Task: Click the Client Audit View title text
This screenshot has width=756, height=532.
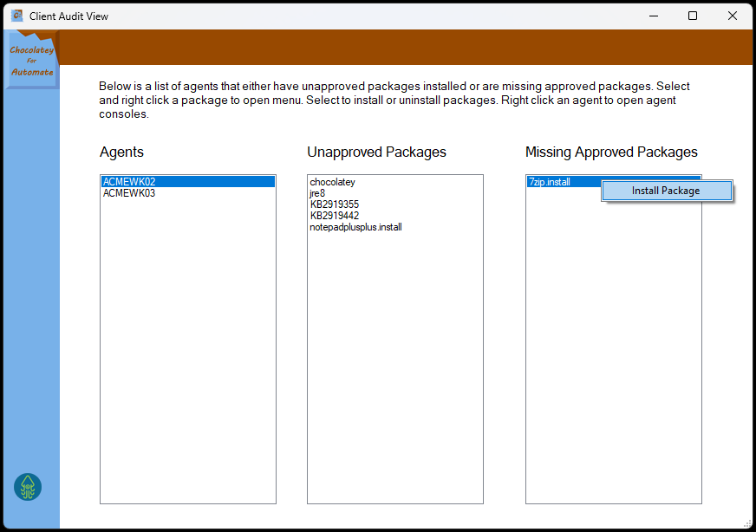Action: click(x=69, y=16)
